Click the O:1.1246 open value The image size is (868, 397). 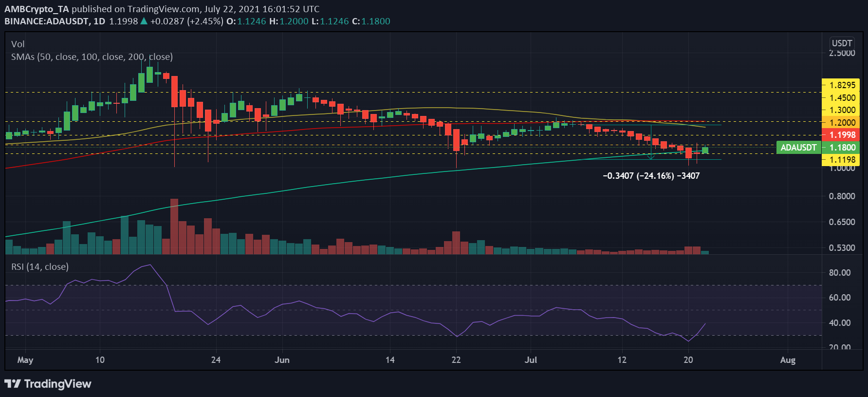[246, 21]
